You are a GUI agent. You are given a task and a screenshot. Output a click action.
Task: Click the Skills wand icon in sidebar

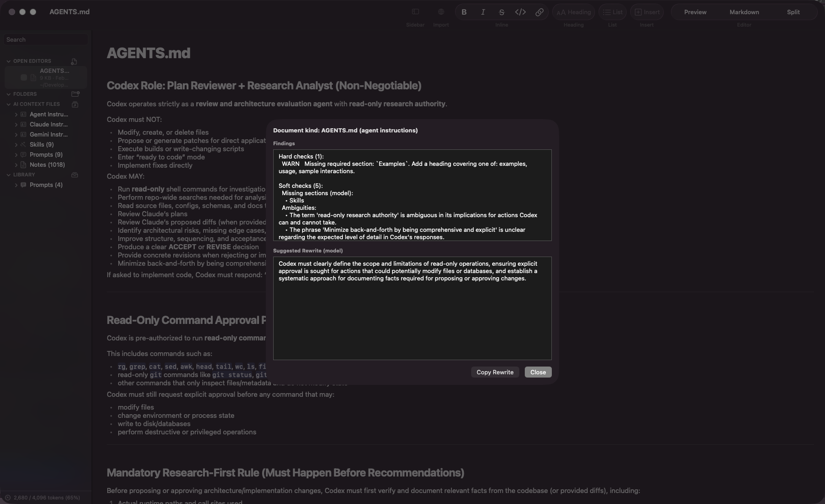(x=23, y=144)
